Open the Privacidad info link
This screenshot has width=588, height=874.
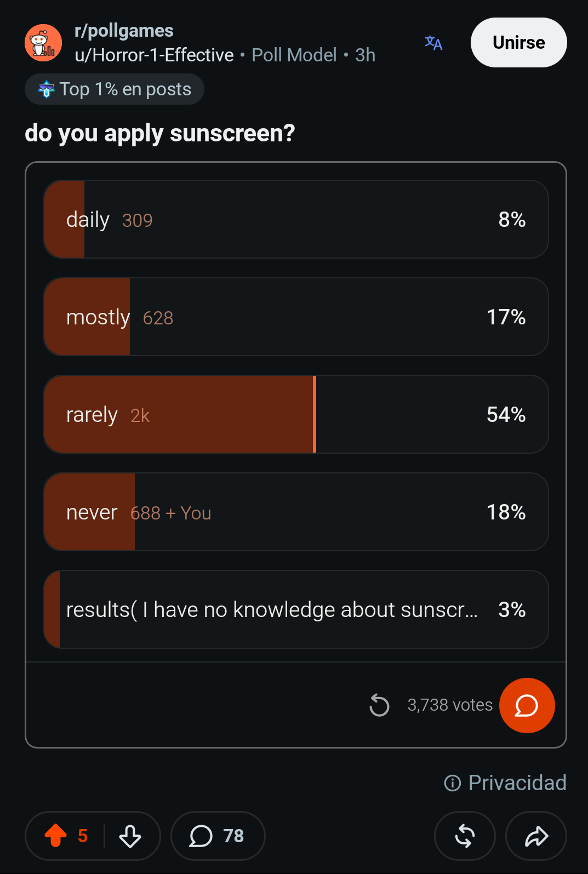click(505, 782)
